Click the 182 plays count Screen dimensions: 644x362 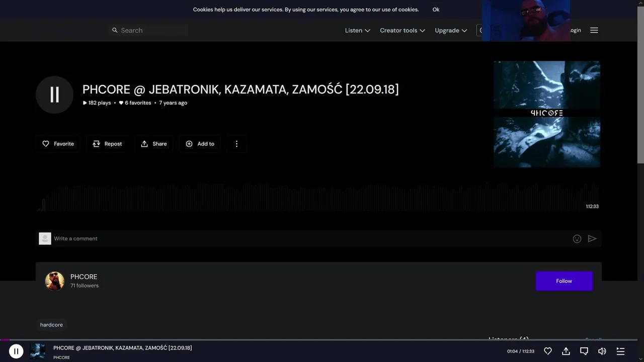[x=97, y=103]
